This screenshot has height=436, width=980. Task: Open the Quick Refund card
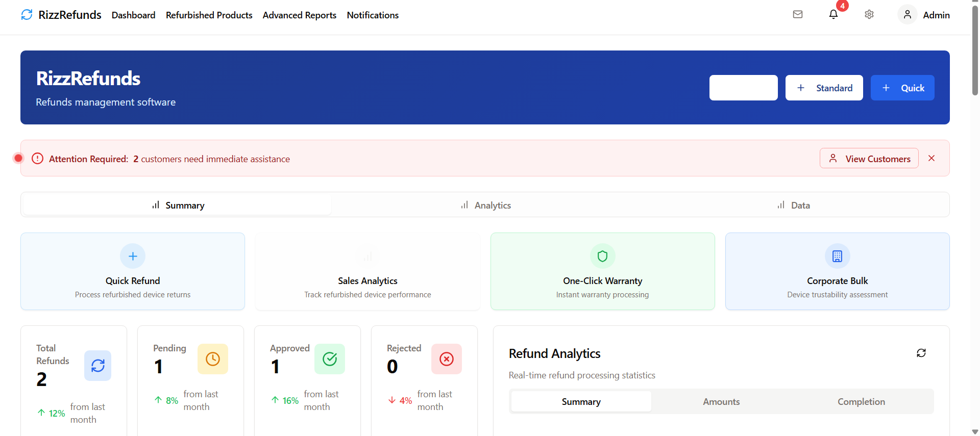click(133, 271)
